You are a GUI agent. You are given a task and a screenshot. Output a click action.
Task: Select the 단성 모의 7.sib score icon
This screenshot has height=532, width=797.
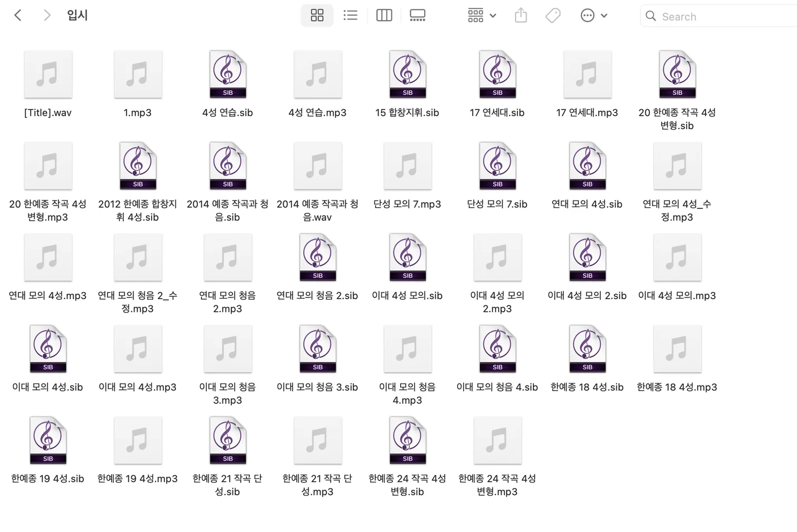(x=497, y=166)
